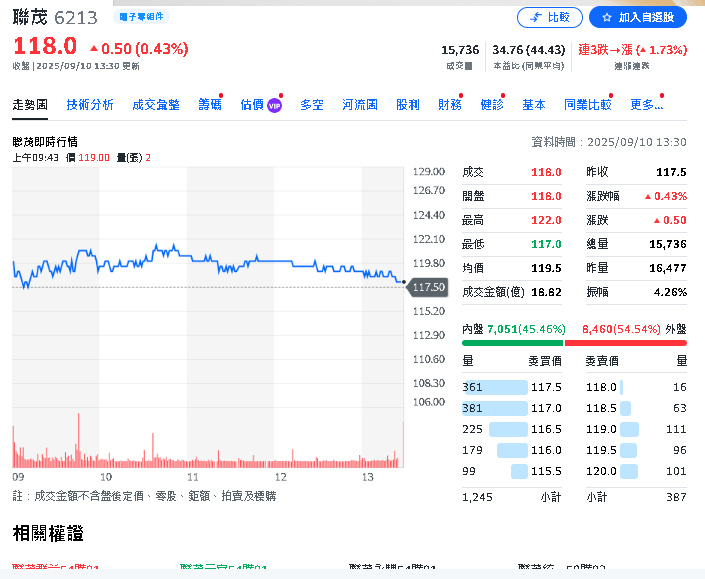Click the 成交金額(億) value 18.82
Screen dimensions: 705x579
point(546,292)
